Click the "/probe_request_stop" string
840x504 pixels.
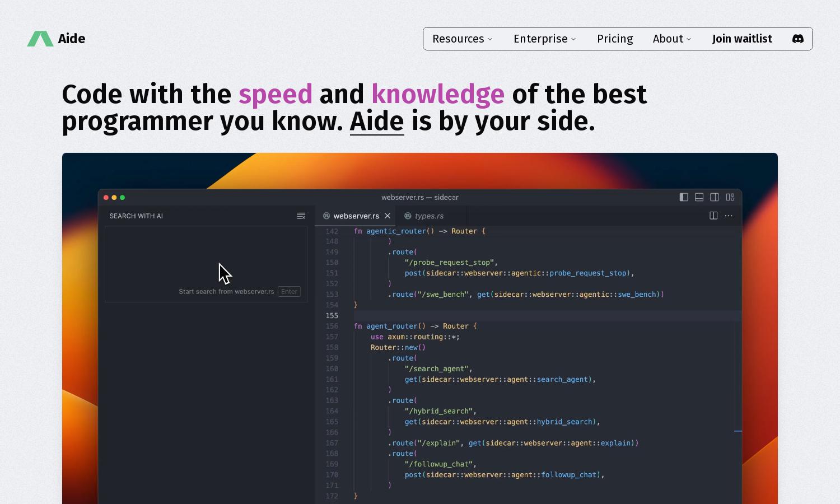coord(449,263)
